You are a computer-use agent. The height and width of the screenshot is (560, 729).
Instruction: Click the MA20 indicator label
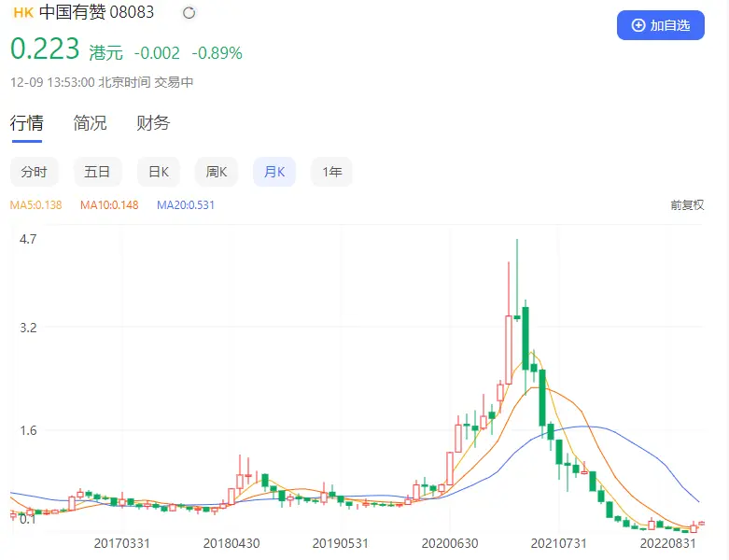click(185, 205)
